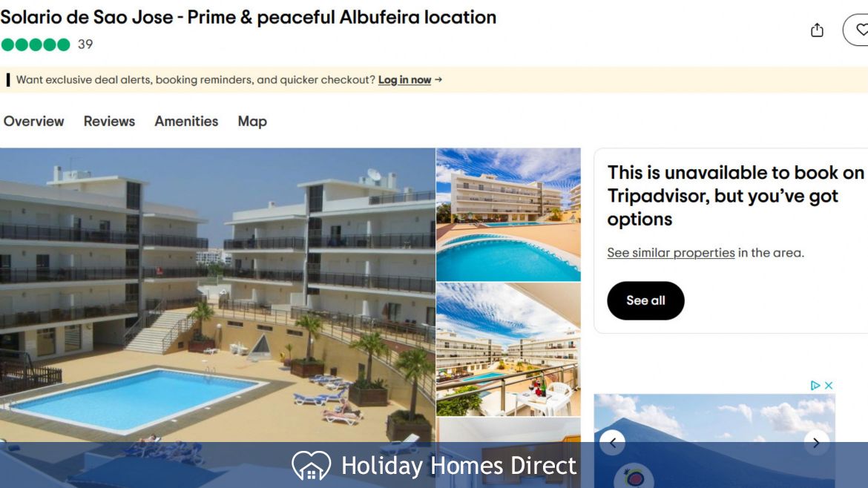Open the Overview tab

point(34,121)
